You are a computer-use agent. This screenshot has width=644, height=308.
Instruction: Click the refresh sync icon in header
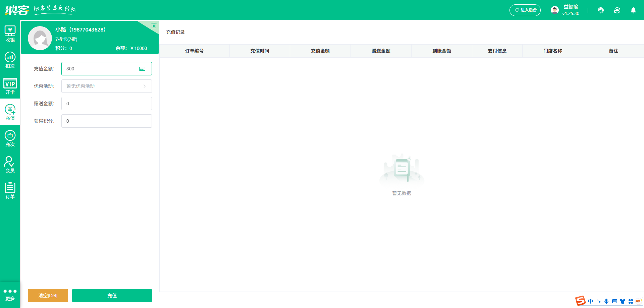(617, 10)
